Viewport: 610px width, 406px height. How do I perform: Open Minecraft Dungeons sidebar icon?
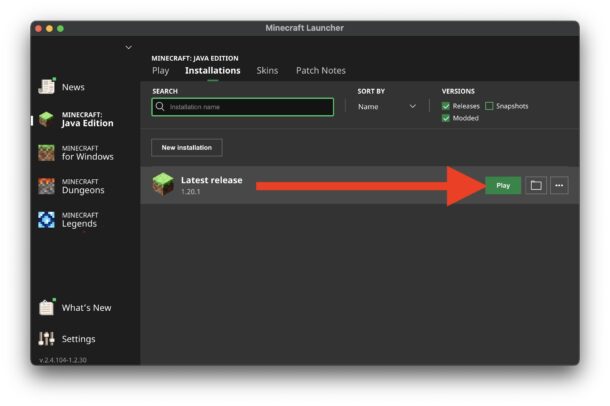coord(46,186)
